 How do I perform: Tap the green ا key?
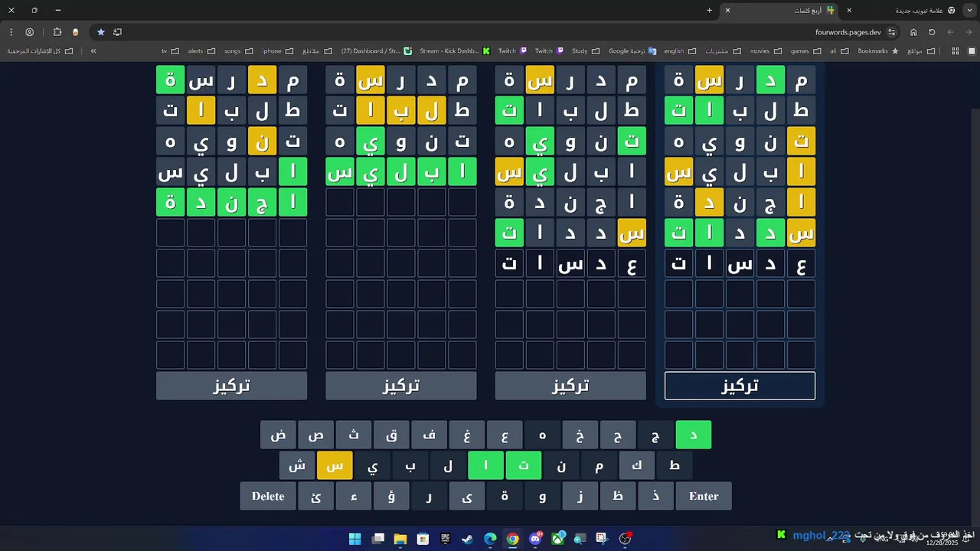485,465
